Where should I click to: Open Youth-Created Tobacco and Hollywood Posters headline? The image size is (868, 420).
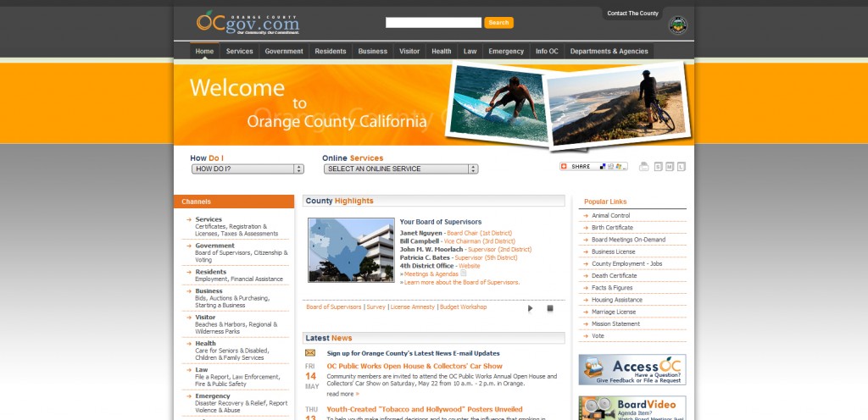point(425,410)
